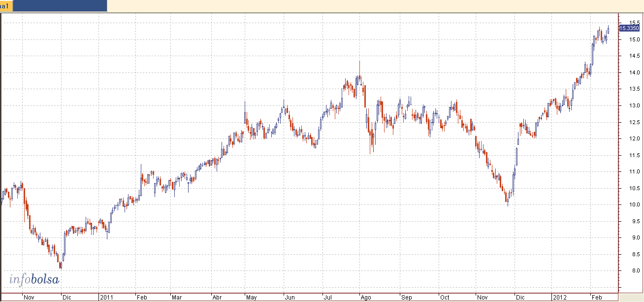Select the yellow 'ha1' sheet tab
644x302 pixels.
pyautogui.click(x=7, y=5)
